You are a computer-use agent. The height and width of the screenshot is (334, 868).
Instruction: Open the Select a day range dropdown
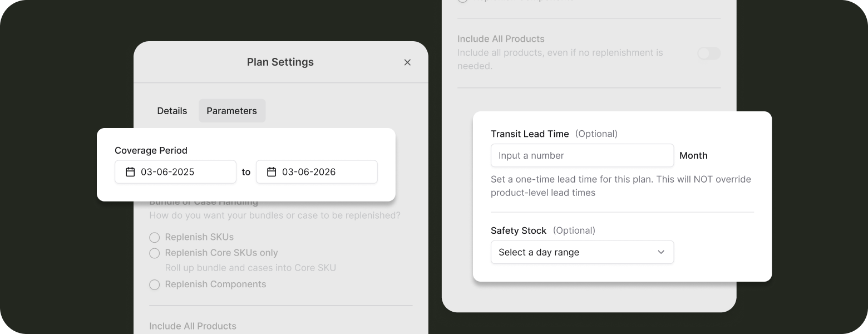(582, 252)
